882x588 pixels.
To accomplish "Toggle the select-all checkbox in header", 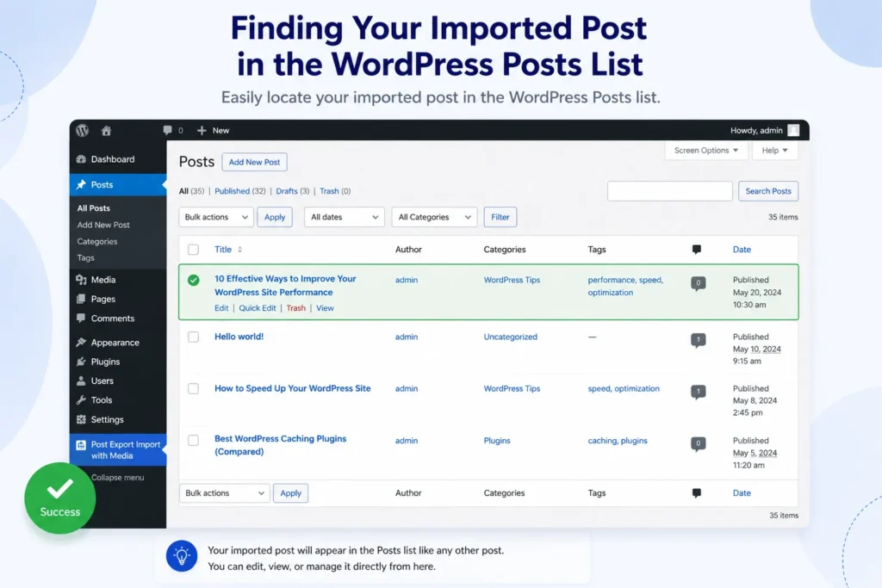I will tap(194, 250).
